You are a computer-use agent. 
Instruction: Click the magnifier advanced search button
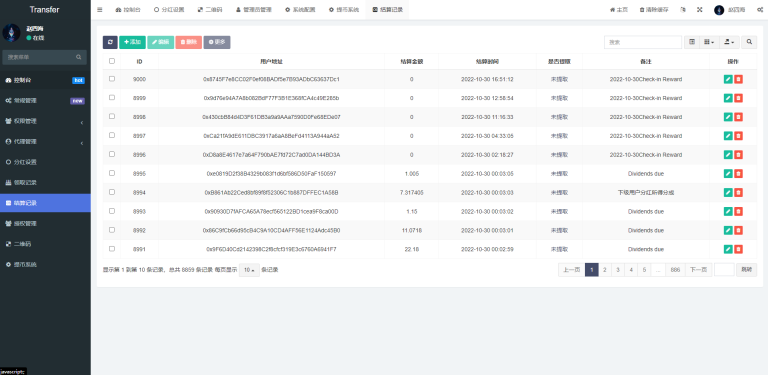[x=749, y=42]
